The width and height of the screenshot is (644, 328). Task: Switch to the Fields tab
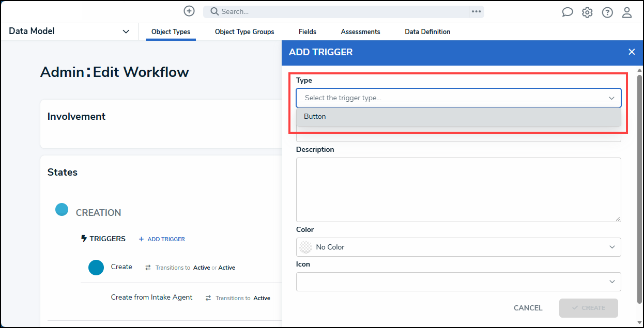pyautogui.click(x=308, y=32)
